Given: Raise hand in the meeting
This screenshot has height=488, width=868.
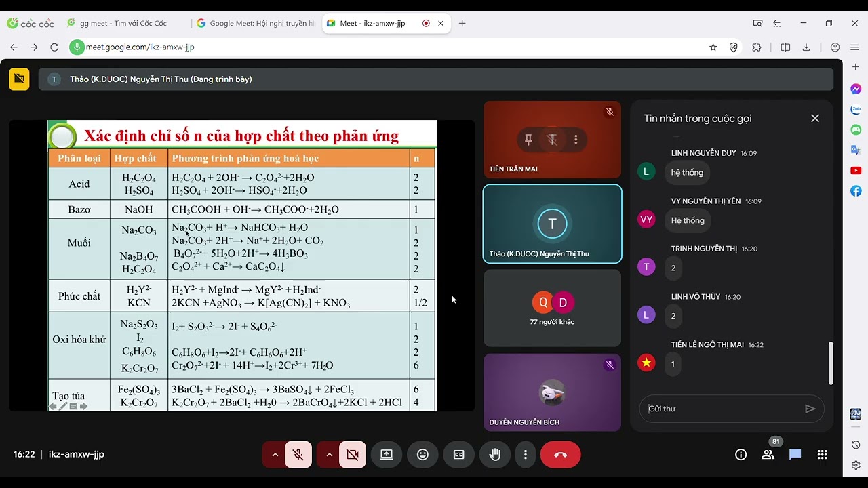Looking at the screenshot, I should (x=495, y=455).
